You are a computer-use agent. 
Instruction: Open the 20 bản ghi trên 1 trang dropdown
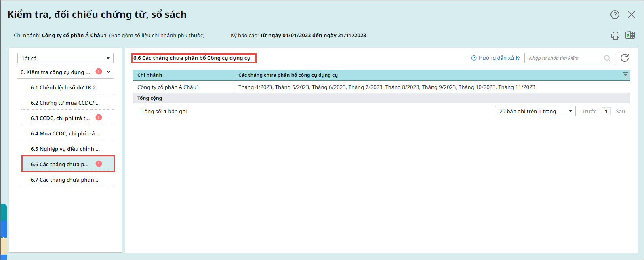(x=535, y=111)
